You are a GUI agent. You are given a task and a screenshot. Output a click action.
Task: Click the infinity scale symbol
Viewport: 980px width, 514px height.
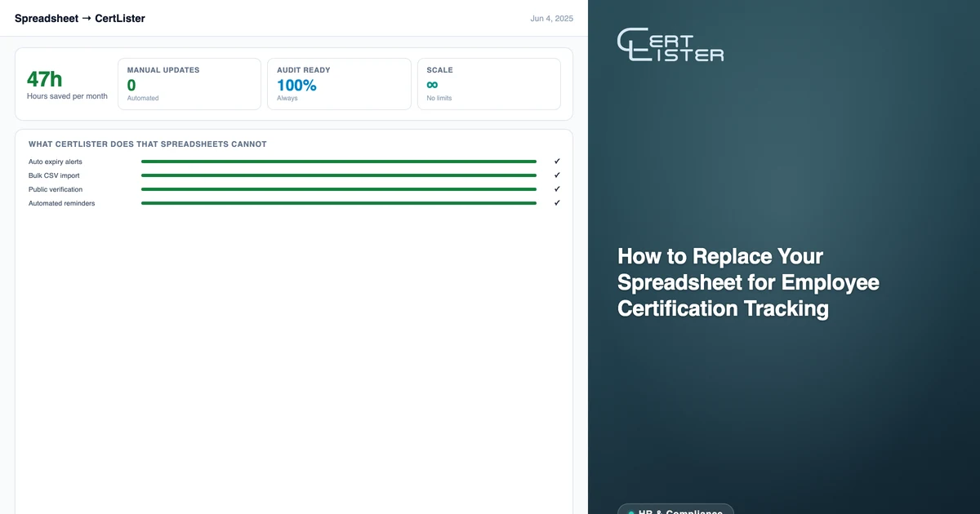click(x=433, y=85)
